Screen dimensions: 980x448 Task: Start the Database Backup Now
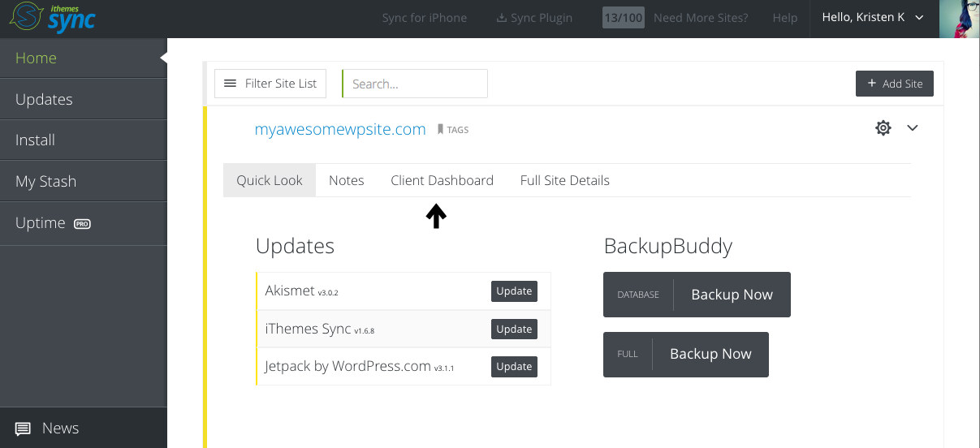tap(697, 295)
